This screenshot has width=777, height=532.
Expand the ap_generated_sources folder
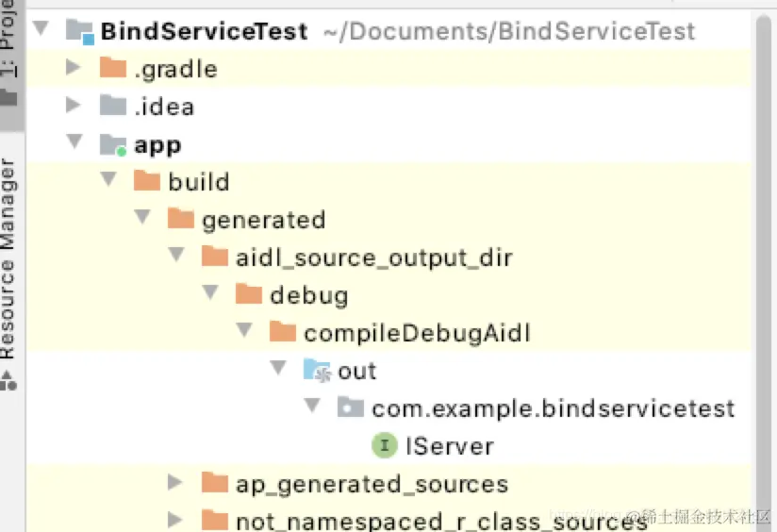[x=174, y=482]
